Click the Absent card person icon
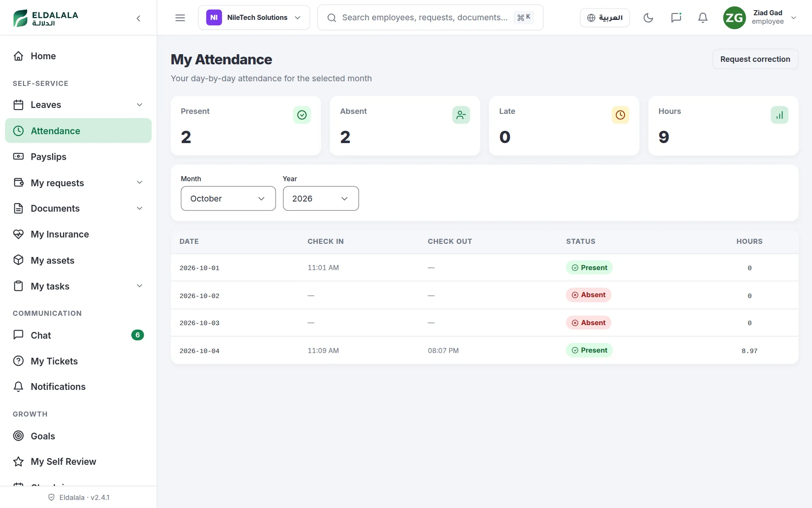Screen dimensions: 812x508 pyautogui.click(x=461, y=115)
